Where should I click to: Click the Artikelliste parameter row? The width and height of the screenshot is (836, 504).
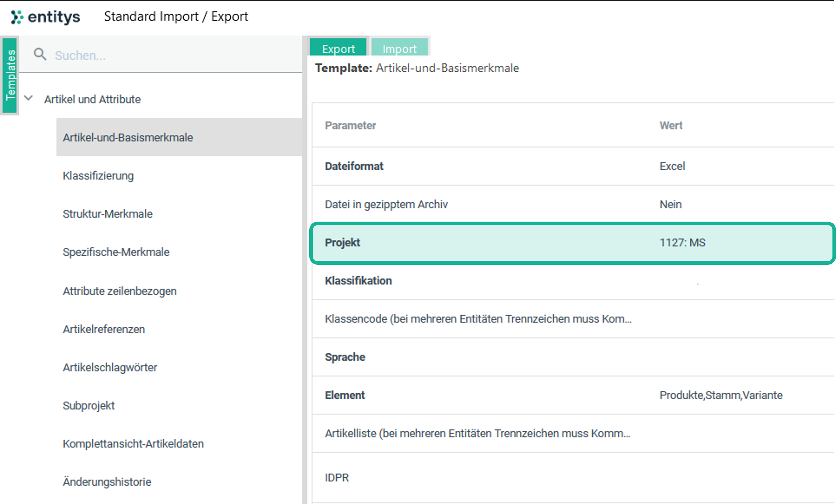573,433
